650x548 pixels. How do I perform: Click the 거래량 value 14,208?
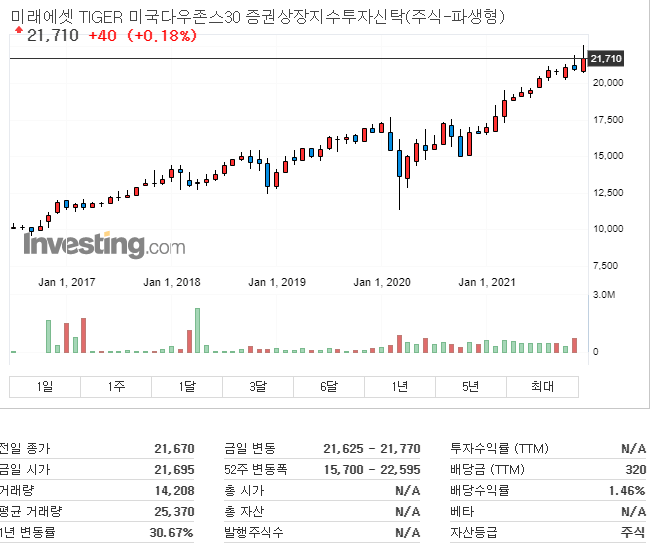175,491
